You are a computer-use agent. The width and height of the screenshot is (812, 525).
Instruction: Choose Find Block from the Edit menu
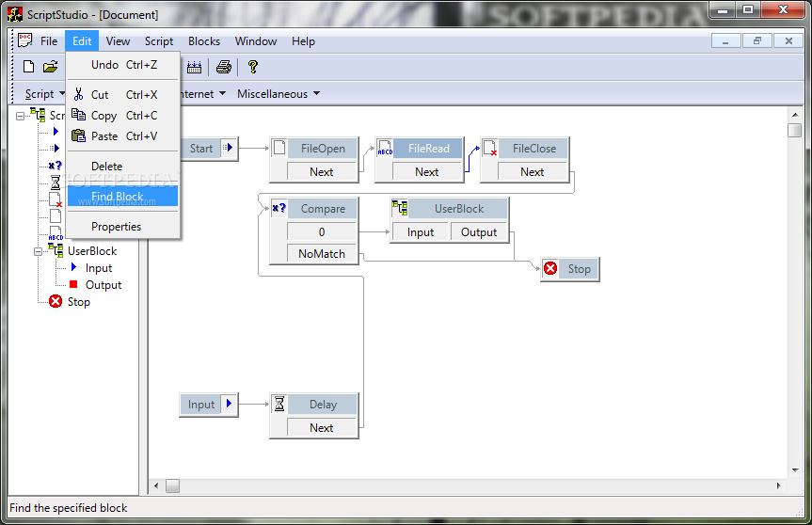point(122,197)
